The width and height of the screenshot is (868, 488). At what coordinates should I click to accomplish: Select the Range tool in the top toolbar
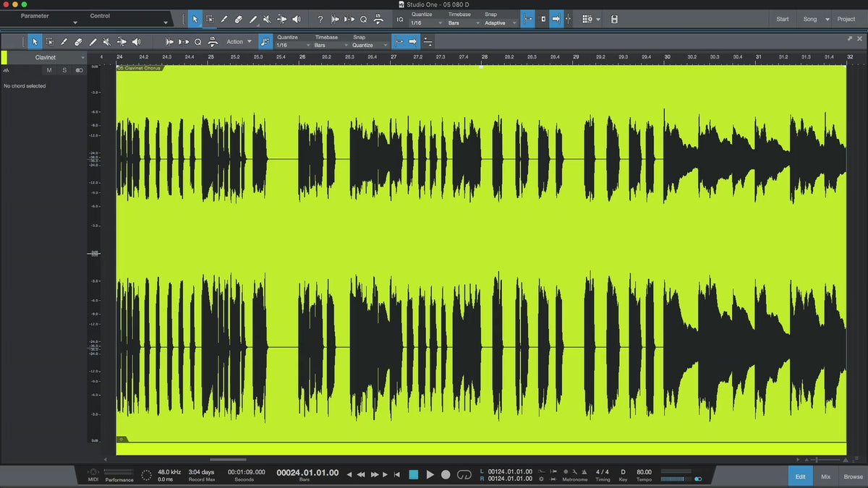pos(210,20)
